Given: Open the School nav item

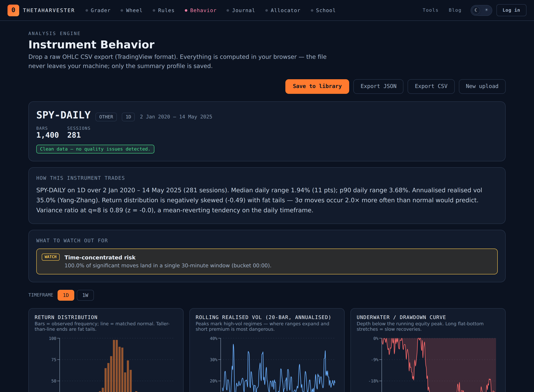Looking at the screenshot, I should point(323,10).
